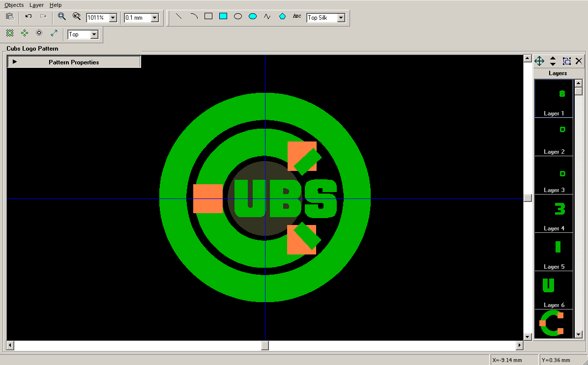Activate the Text tool
This screenshot has width=588, height=365.
pos(296,16)
